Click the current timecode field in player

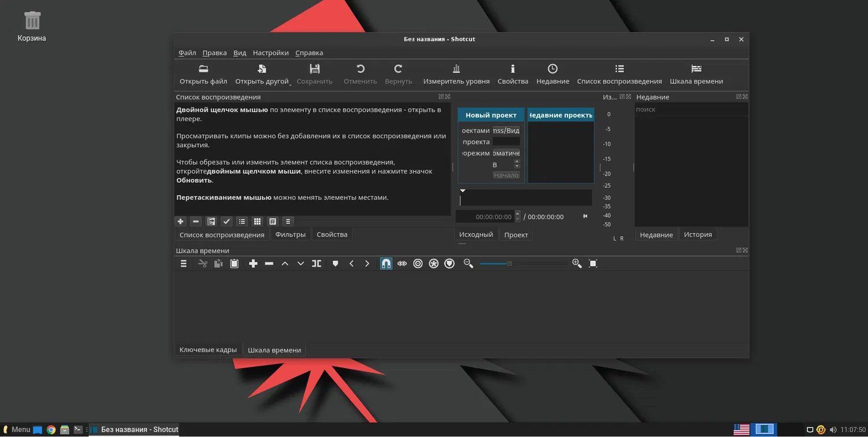pos(485,216)
